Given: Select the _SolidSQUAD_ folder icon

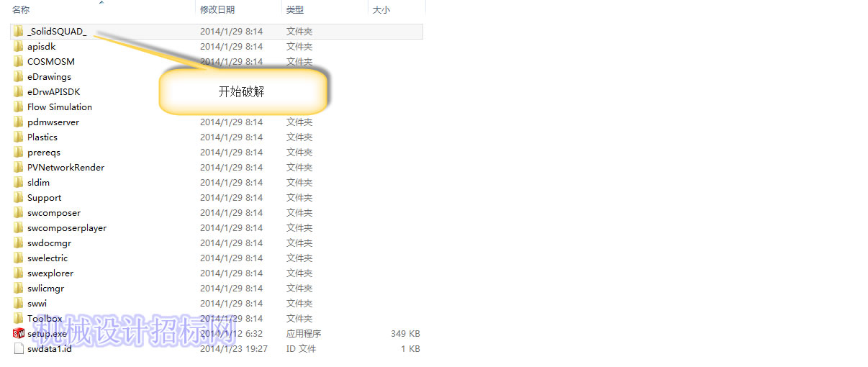Looking at the screenshot, I should [x=19, y=32].
